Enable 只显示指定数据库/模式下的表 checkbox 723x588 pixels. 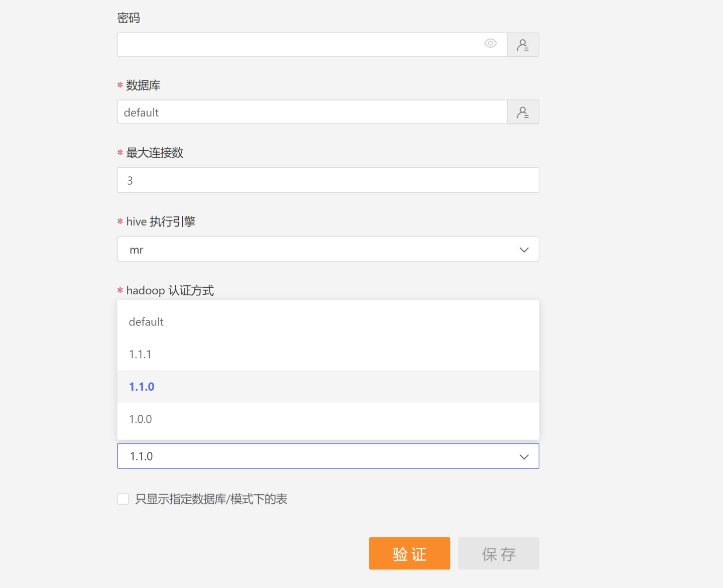click(x=123, y=499)
